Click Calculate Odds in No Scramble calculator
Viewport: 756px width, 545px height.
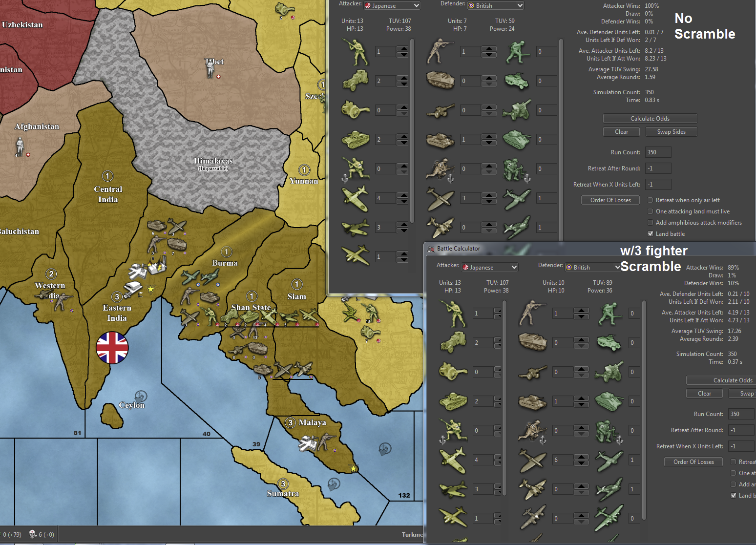click(650, 119)
